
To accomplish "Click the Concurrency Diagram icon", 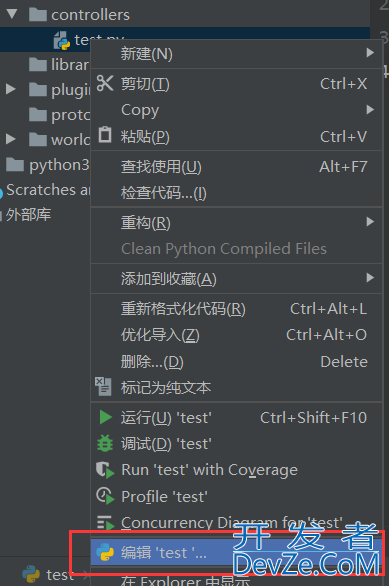I will [105, 522].
